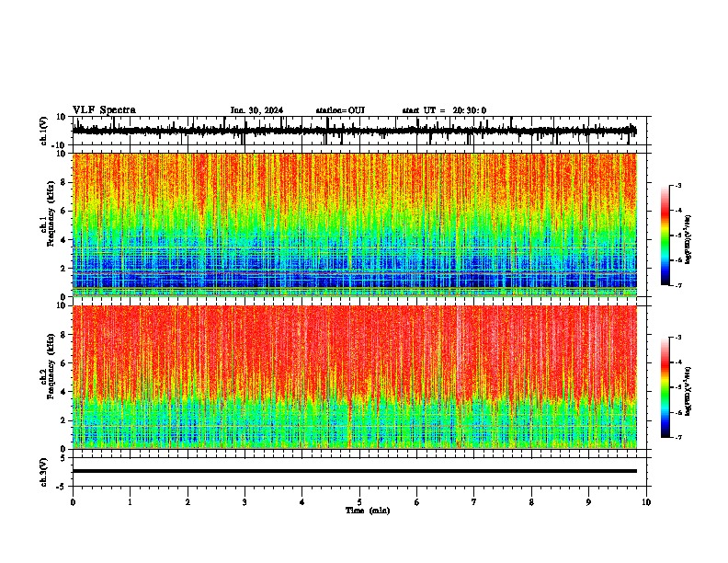728x563 pixels.
Task: Select the date text "Jan. 30, 2024"
Action: coord(256,110)
